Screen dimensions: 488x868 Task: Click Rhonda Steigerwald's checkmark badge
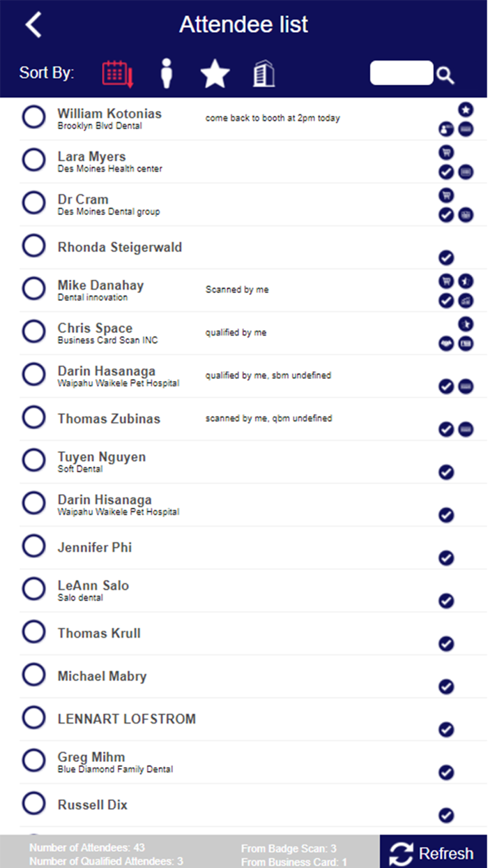point(446,257)
